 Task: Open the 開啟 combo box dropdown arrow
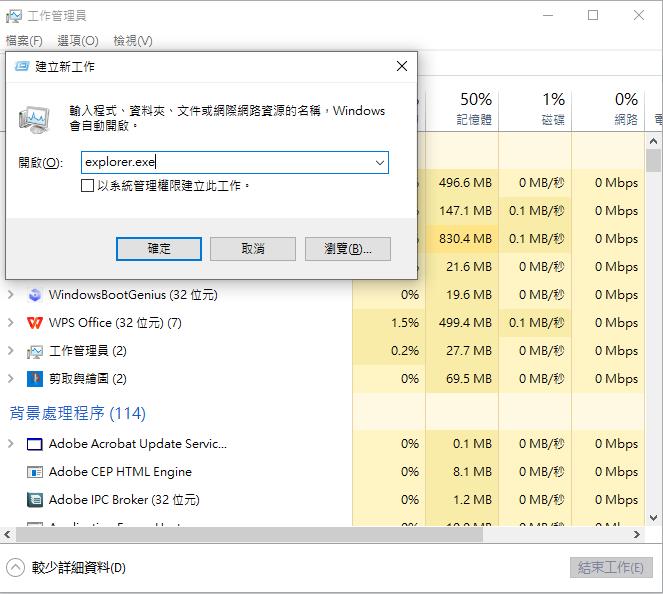tap(380, 162)
